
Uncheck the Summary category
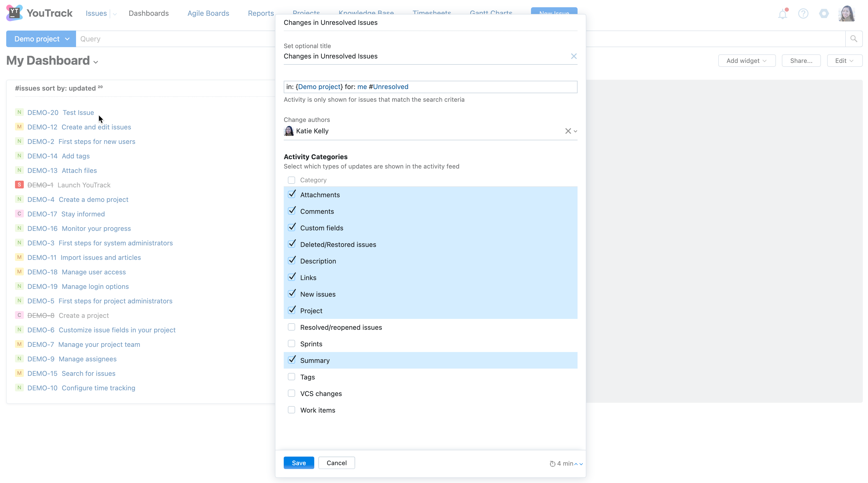[x=291, y=360]
